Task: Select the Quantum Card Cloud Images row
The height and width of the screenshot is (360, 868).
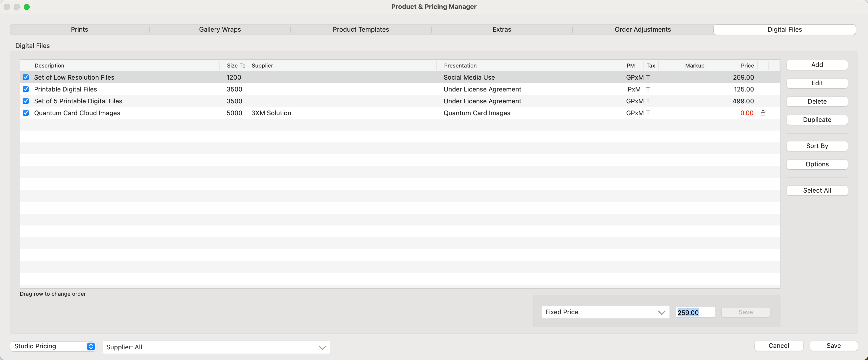Action: (x=337, y=113)
